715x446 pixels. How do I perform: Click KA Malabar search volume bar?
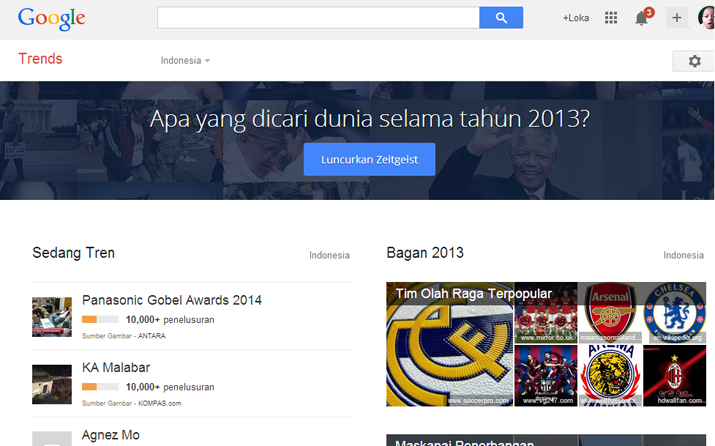click(100, 387)
